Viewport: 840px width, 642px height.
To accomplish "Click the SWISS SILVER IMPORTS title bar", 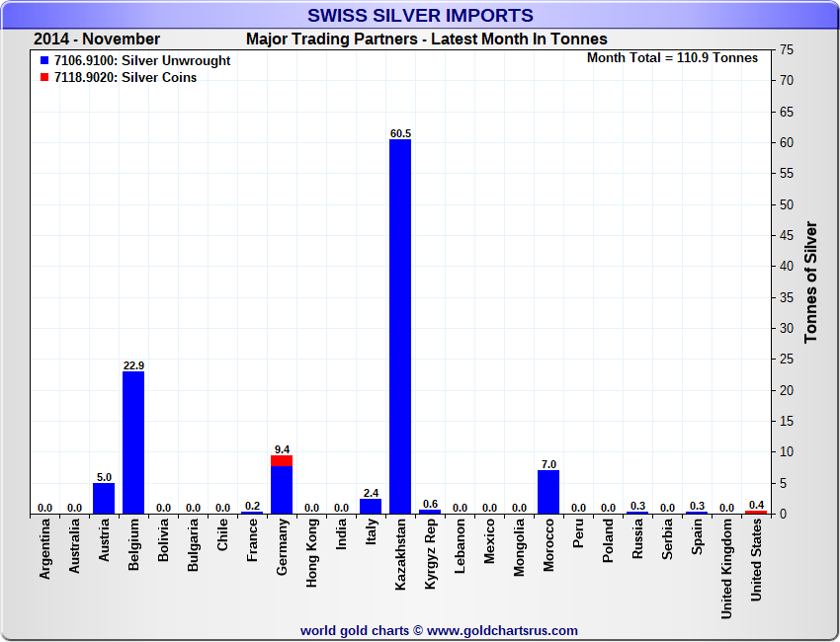I will [420, 15].
